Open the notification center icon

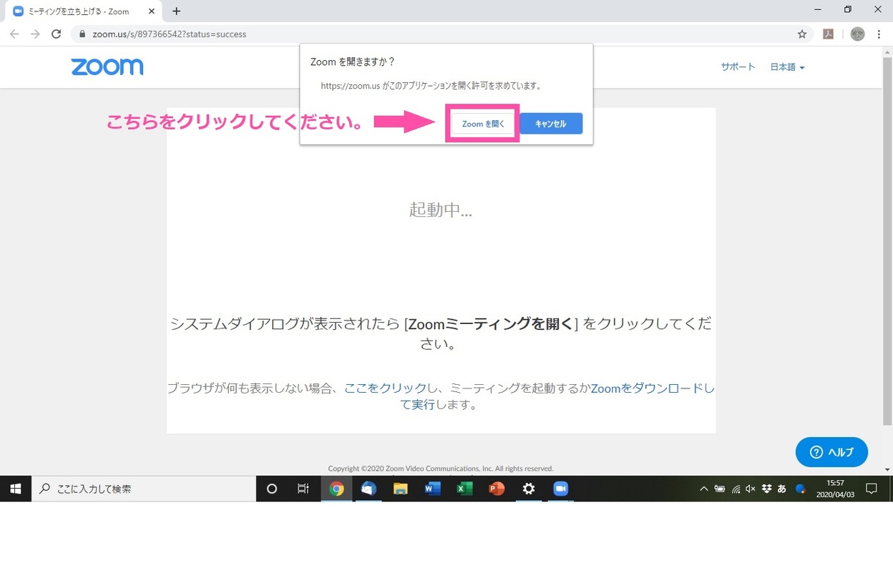point(872,489)
